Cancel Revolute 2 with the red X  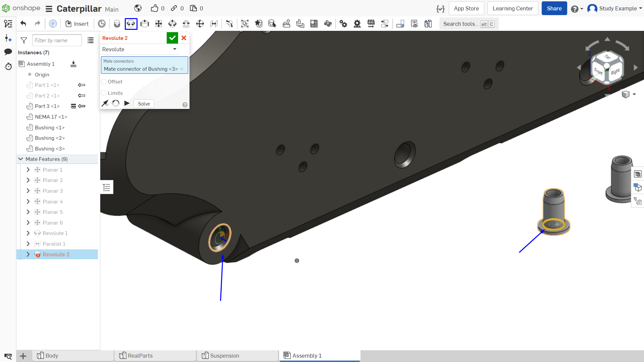(x=184, y=38)
